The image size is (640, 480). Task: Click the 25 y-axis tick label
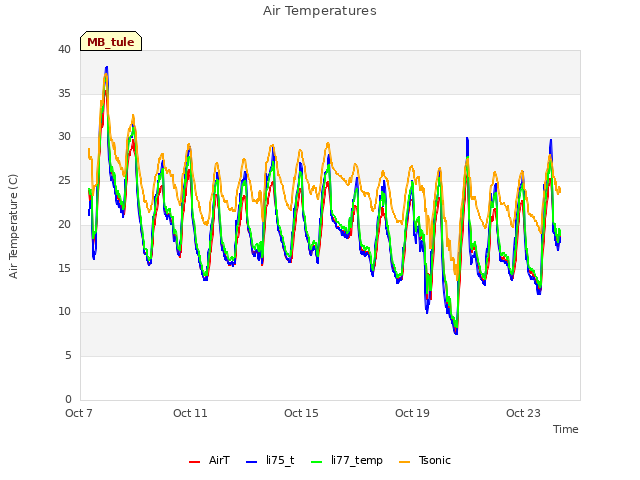[x=64, y=180]
